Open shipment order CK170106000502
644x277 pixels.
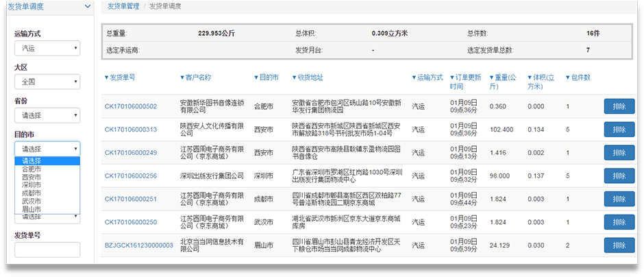tap(130, 106)
